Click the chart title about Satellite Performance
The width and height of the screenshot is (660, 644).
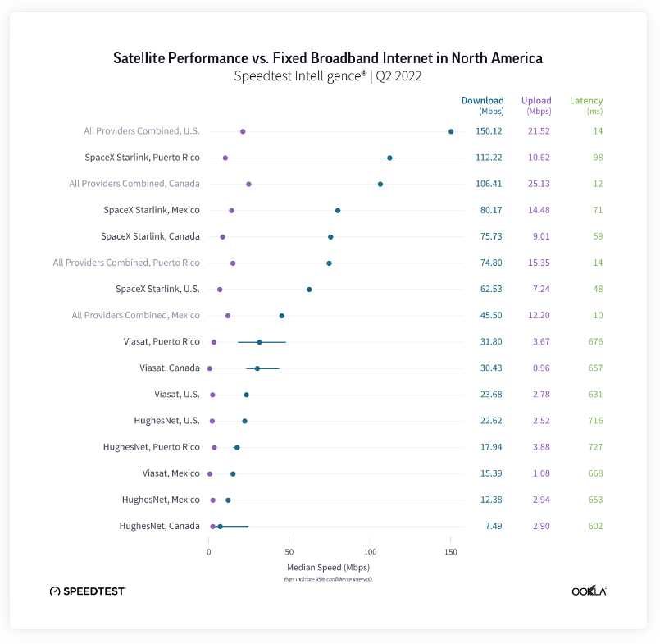pos(328,58)
